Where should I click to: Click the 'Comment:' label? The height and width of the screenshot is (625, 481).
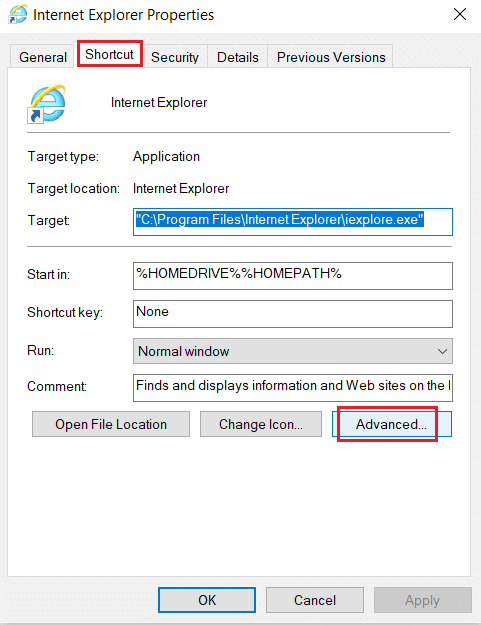point(57,386)
